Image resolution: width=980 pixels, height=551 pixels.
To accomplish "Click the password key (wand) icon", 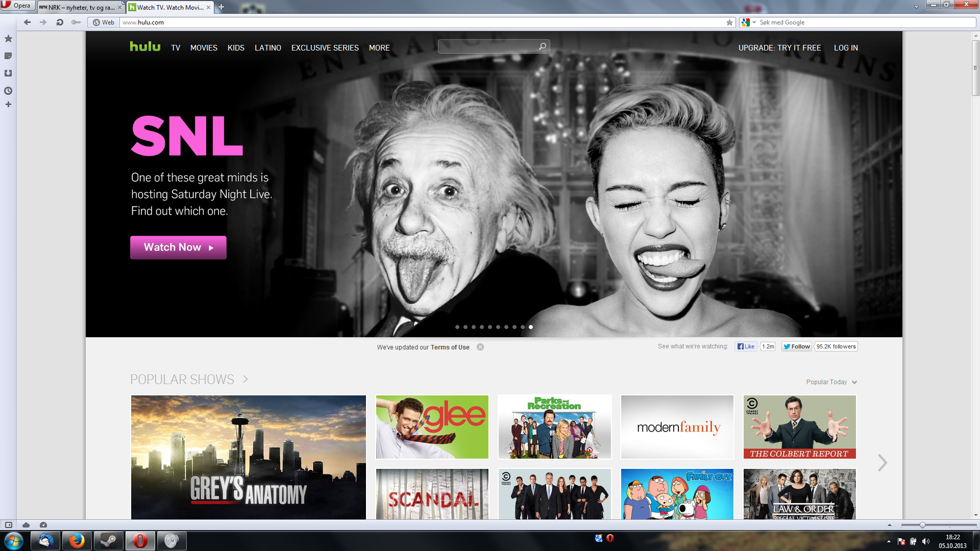I will click(76, 22).
